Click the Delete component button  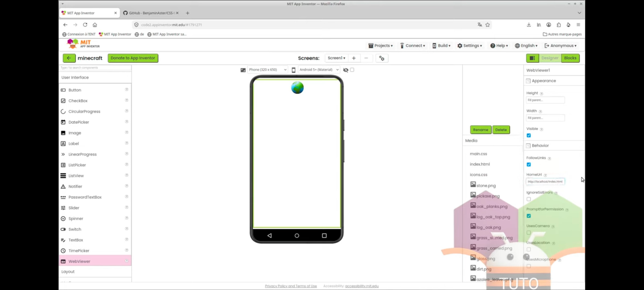pyautogui.click(x=501, y=130)
